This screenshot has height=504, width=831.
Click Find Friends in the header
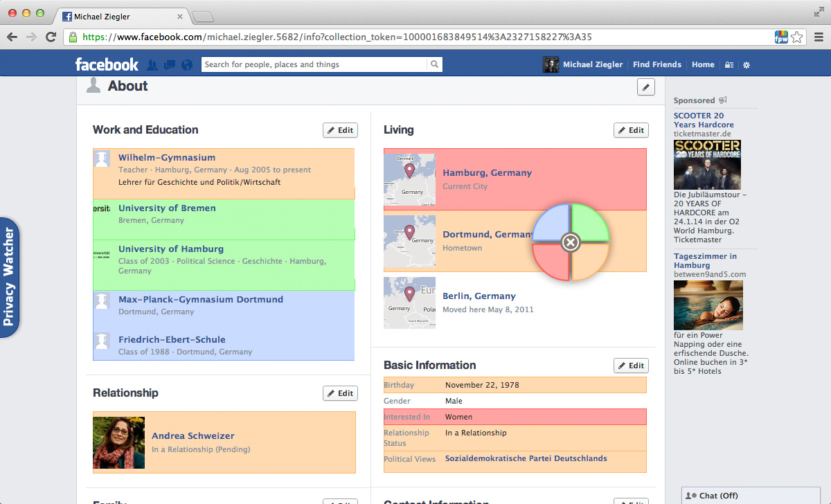pyautogui.click(x=656, y=64)
